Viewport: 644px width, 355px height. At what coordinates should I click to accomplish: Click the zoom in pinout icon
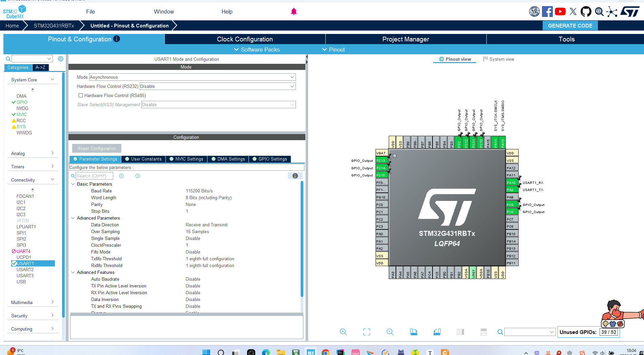343,332
